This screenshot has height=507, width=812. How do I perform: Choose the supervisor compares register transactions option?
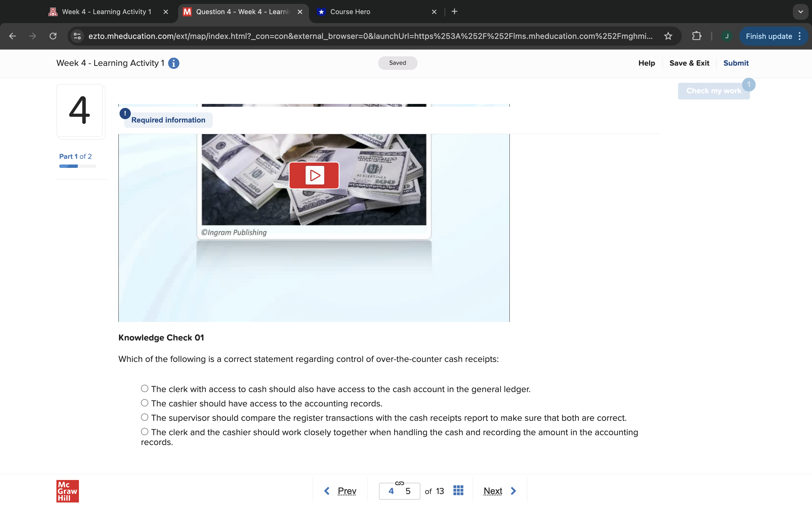[145, 417]
